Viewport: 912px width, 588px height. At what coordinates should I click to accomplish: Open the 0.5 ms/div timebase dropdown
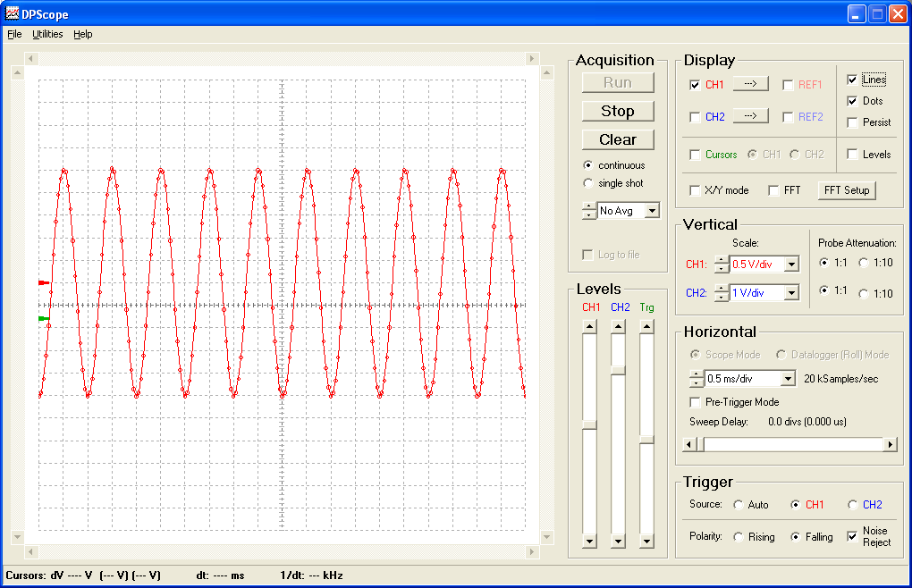790,378
